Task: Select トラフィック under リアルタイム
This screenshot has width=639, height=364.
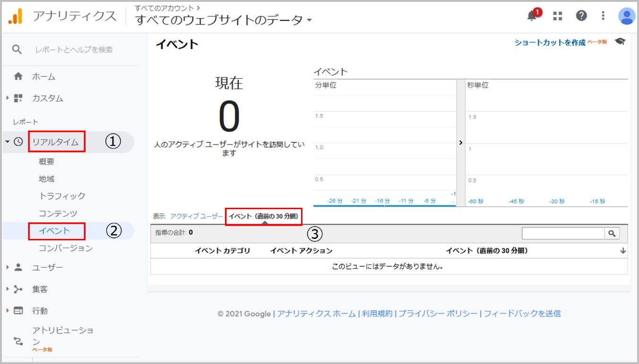Action: [x=62, y=196]
